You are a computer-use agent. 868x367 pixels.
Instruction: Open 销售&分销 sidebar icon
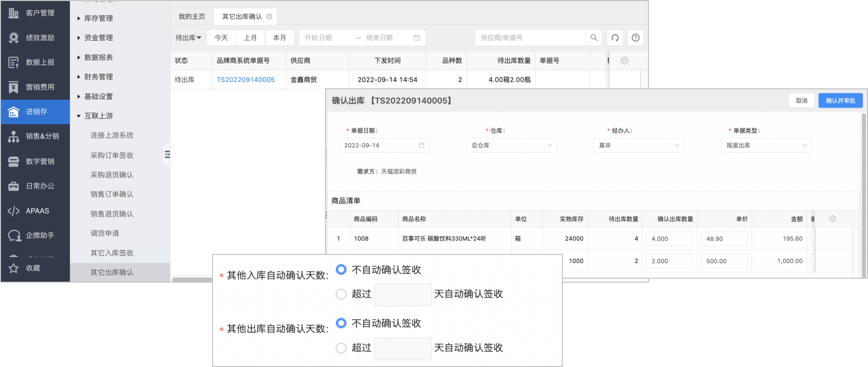point(14,136)
